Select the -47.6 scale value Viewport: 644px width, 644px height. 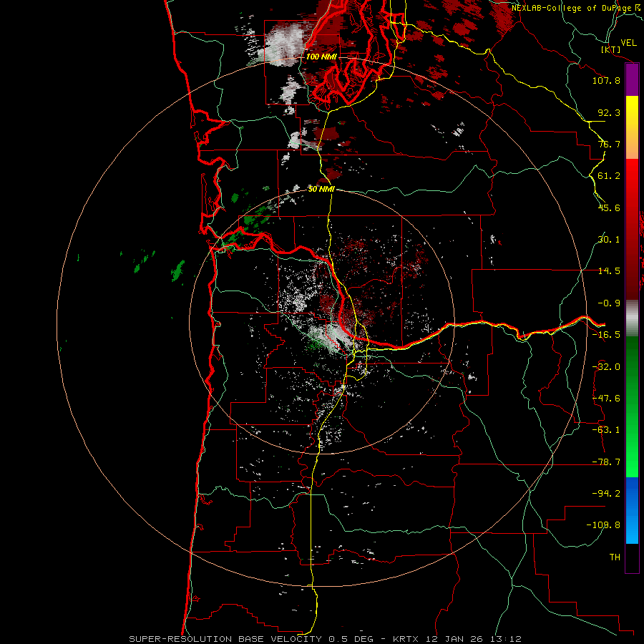[606, 399]
